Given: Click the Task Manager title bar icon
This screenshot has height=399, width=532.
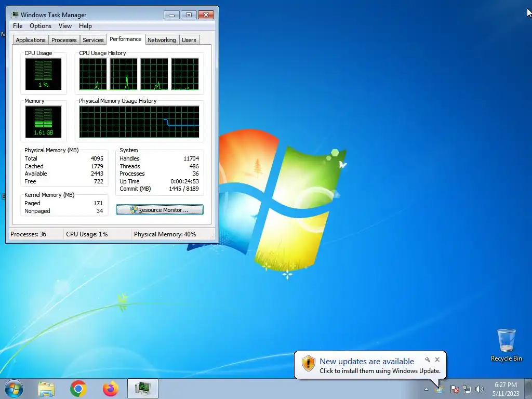Looking at the screenshot, I should pyautogui.click(x=14, y=15).
